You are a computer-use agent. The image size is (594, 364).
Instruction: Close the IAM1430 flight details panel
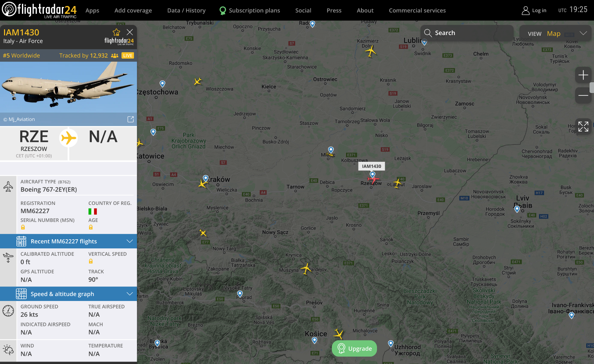click(x=130, y=32)
